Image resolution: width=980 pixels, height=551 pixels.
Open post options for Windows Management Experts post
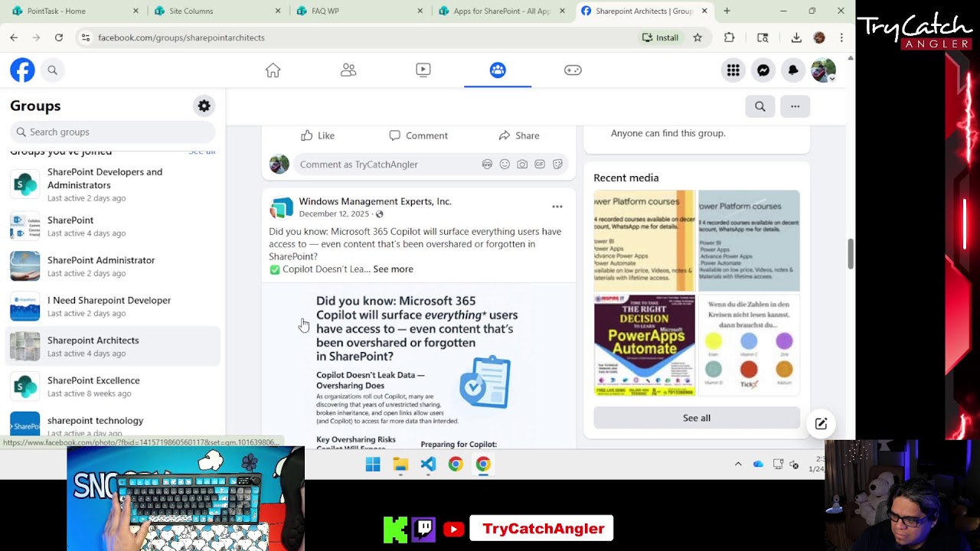point(557,207)
